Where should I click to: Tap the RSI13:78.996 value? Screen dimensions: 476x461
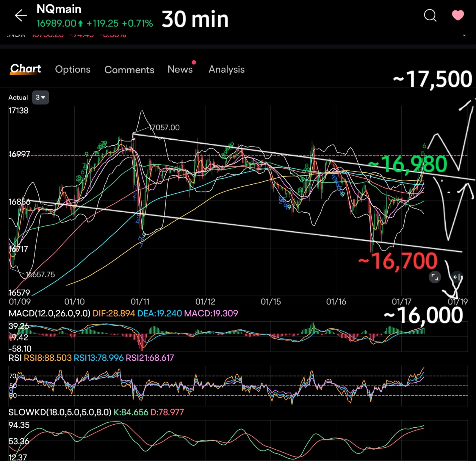[x=98, y=358]
